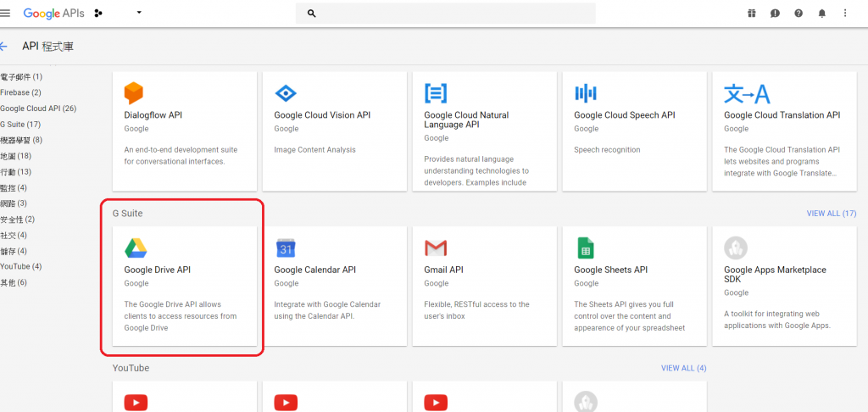This screenshot has height=412, width=868.
Task: Open the Google Sheets API title
Action: point(610,270)
